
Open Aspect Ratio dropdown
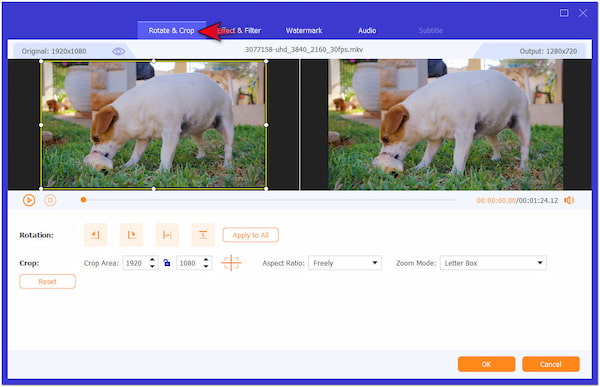pos(345,263)
